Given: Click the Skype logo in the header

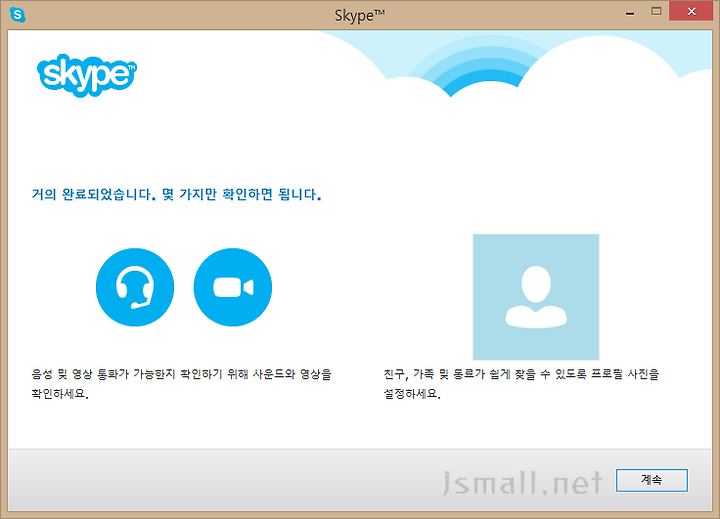Looking at the screenshot, I should point(87,75).
